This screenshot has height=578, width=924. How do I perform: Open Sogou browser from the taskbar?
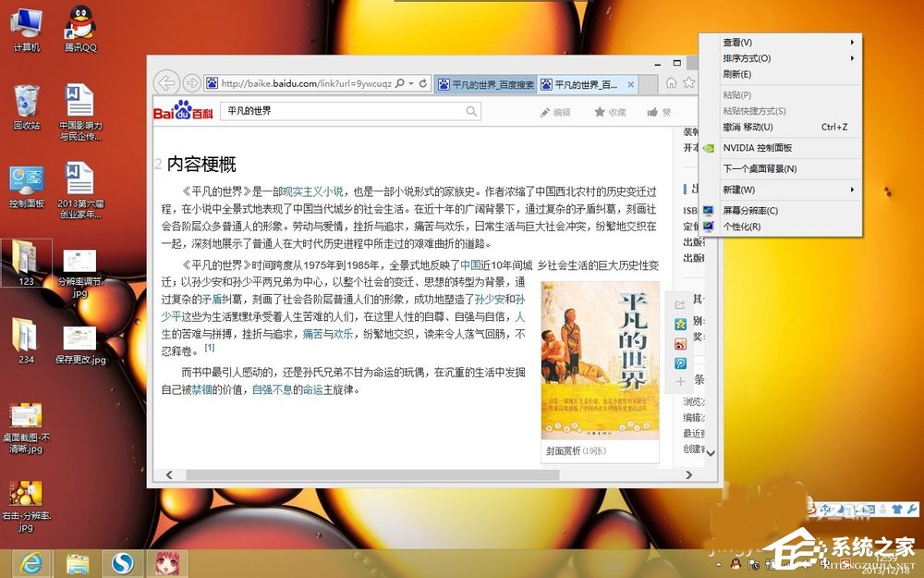click(x=122, y=562)
